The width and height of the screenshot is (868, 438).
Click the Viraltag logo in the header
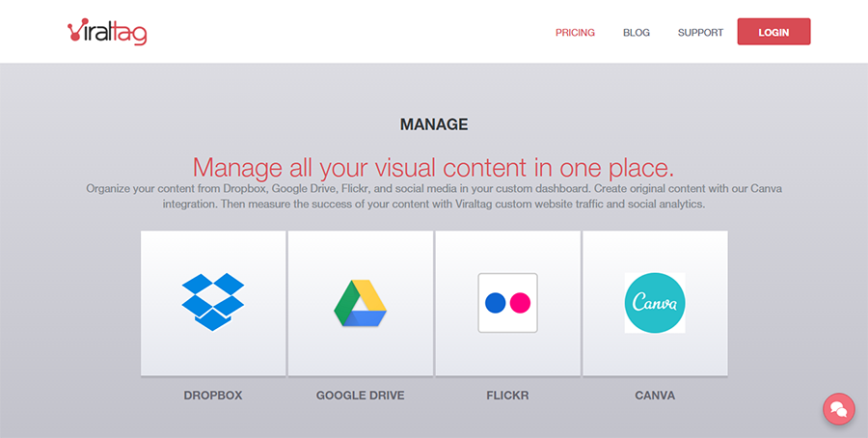[x=107, y=32]
